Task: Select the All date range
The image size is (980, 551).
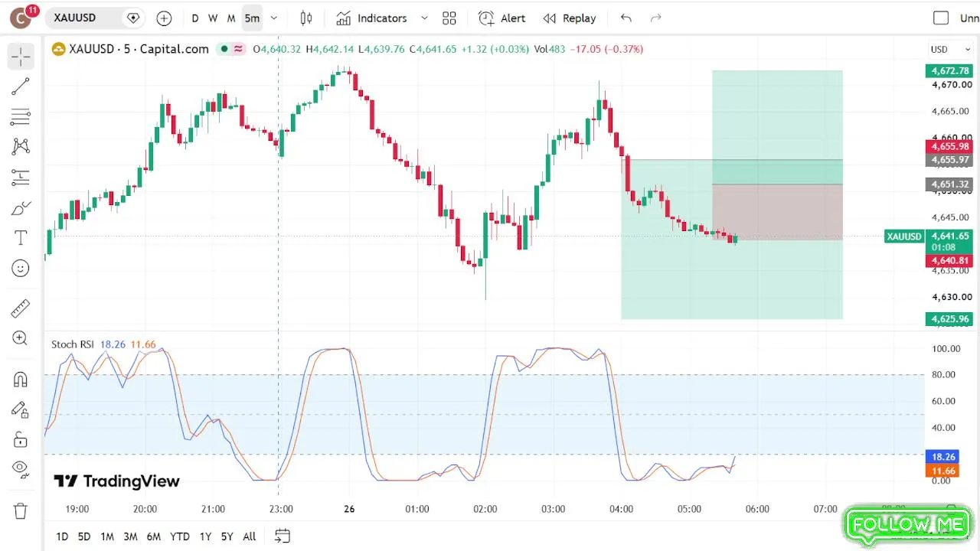Action: 249,536
